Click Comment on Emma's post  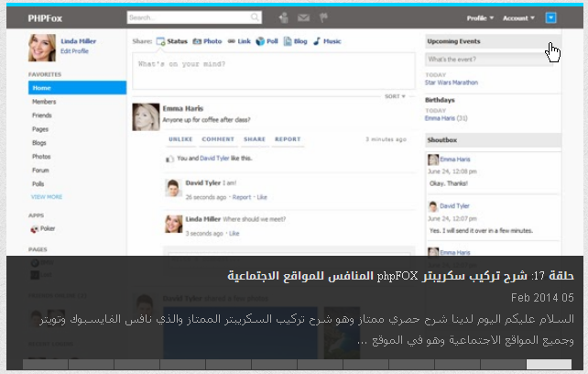[218, 139]
